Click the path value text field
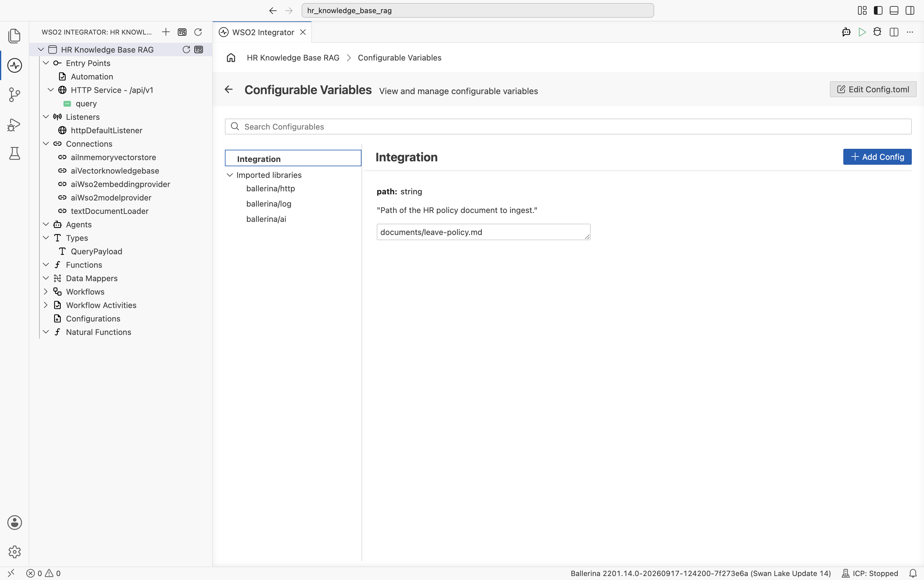Screen dimensions: 924x580 click(483, 232)
